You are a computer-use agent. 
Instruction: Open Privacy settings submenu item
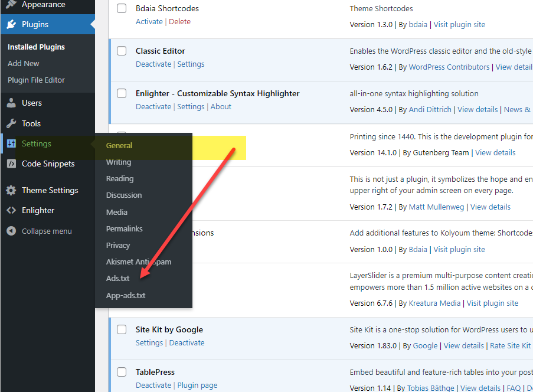[118, 245]
